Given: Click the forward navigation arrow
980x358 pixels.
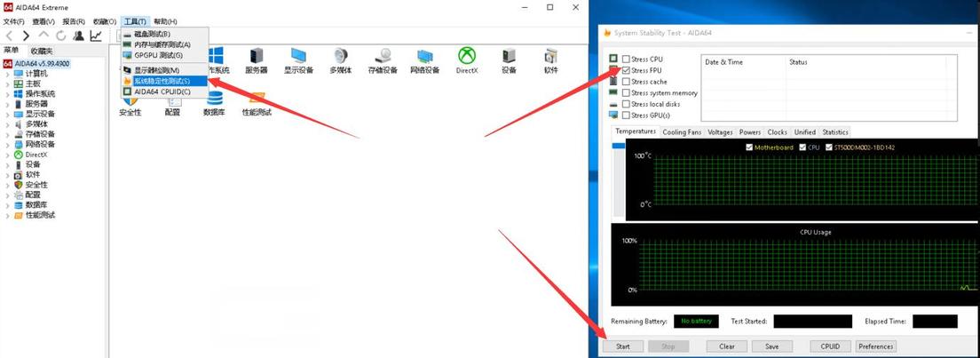Looking at the screenshot, I should point(26,36).
